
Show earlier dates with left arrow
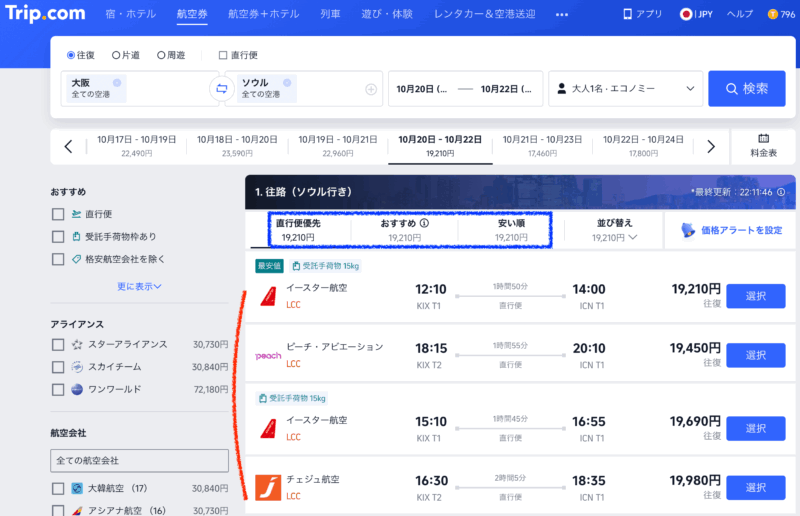[68, 146]
